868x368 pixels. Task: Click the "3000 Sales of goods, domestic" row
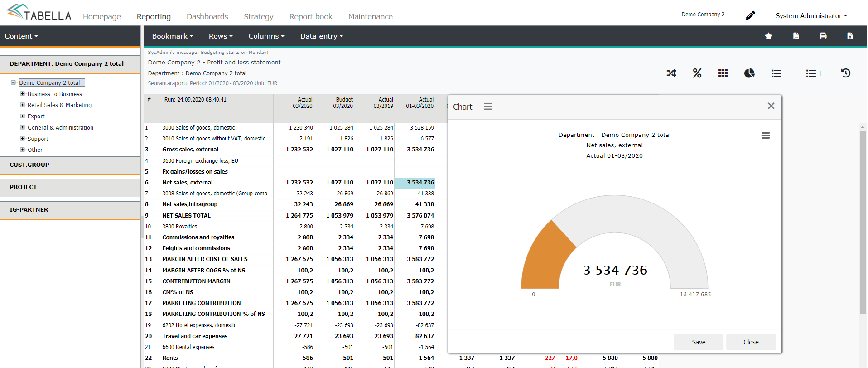pos(198,128)
